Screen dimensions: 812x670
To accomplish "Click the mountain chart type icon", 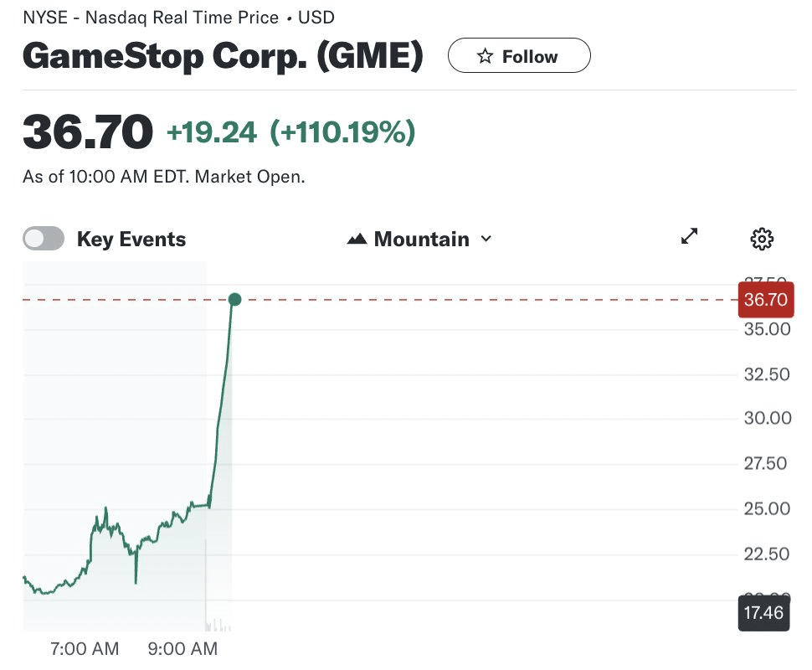I will click(x=357, y=240).
